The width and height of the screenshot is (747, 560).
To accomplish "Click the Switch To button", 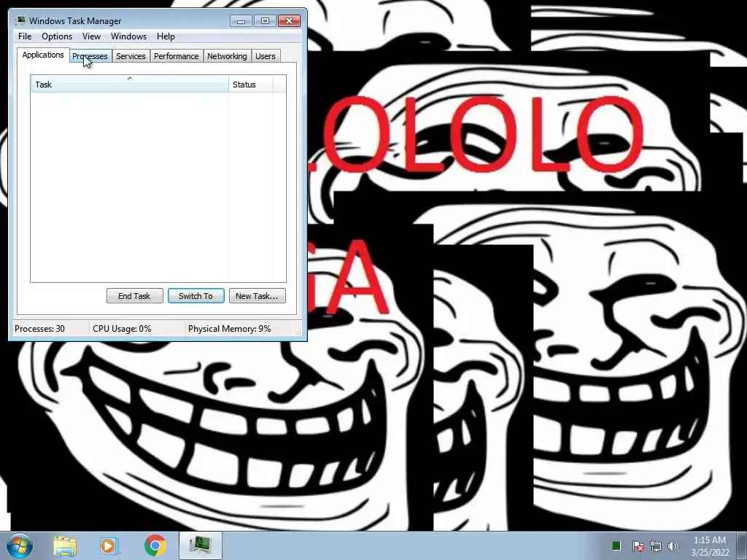I will (196, 296).
